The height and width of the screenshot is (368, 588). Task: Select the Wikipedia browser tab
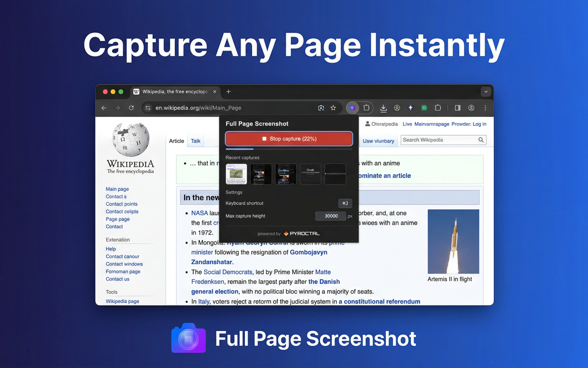[175, 92]
